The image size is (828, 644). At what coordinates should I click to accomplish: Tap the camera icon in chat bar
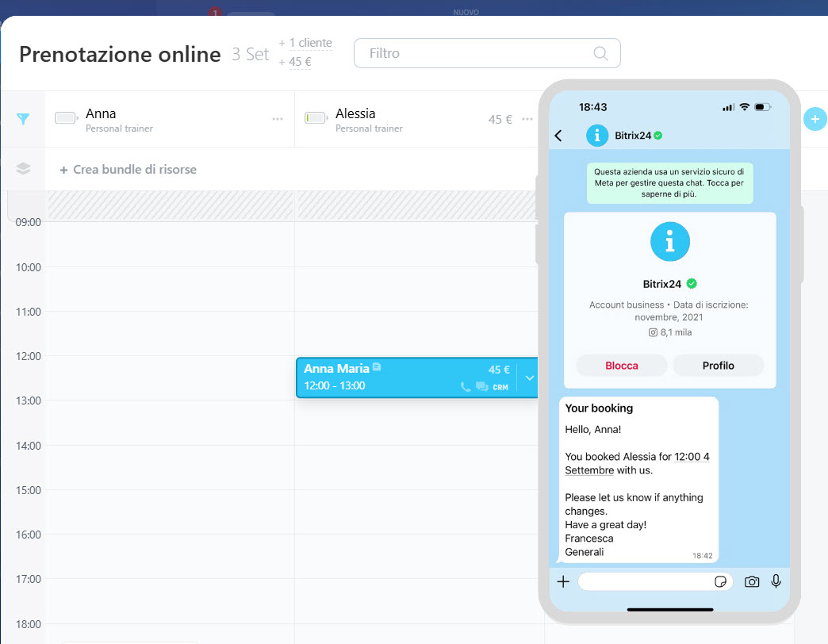coord(751,582)
